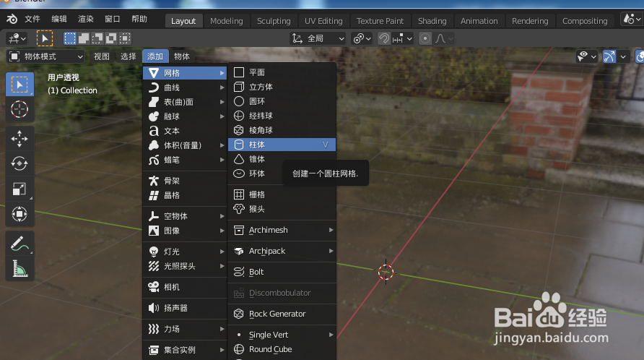
Task: Open the 编辑 Edit menu
Action: coord(59,19)
